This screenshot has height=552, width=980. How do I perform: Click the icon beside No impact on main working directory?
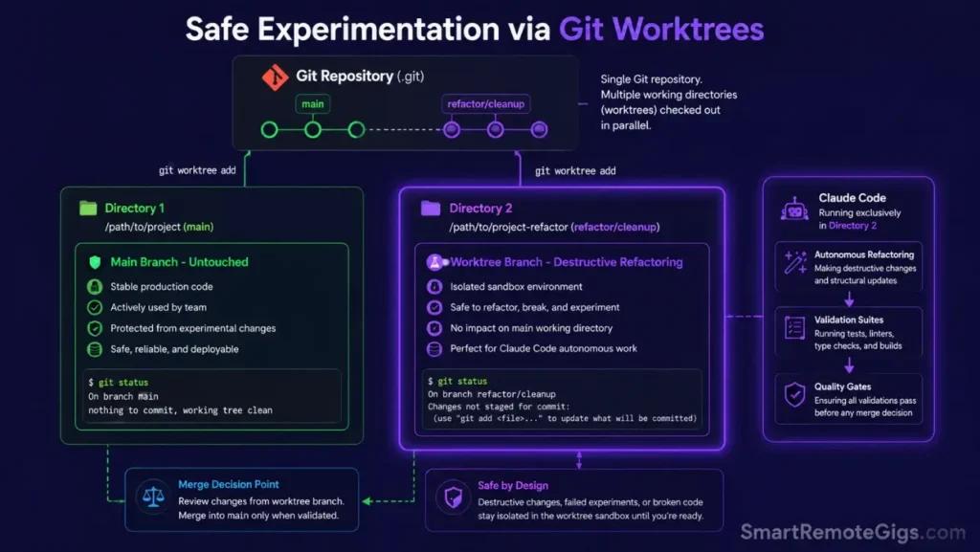(x=434, y=328)
